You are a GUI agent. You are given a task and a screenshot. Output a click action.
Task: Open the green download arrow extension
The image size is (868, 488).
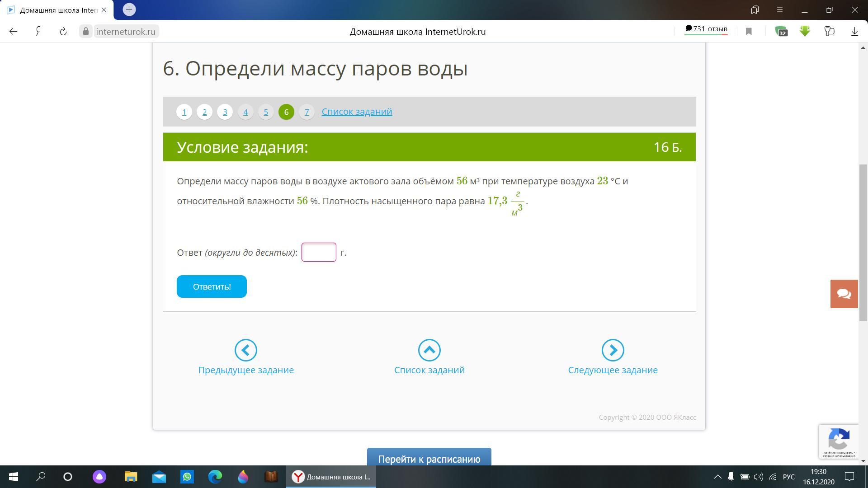(x=805, y=31)
